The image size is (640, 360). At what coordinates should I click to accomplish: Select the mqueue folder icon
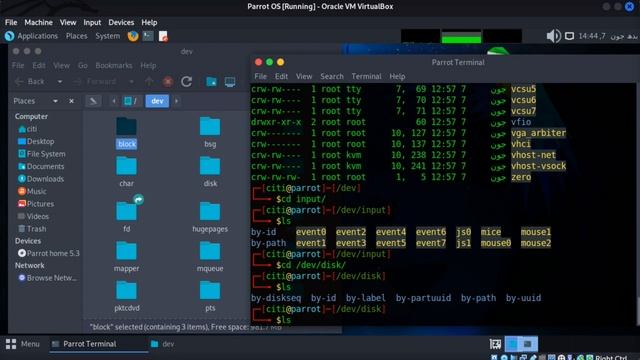point(210,251)
